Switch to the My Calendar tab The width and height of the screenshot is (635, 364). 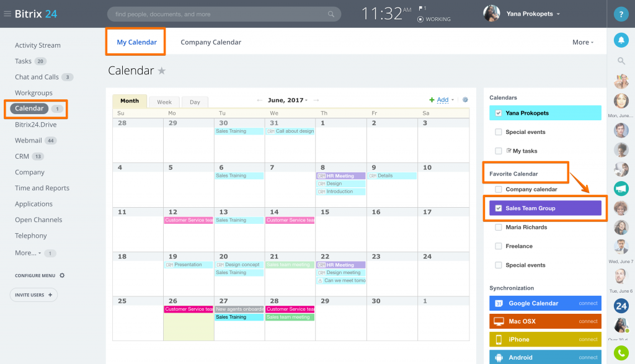[136, 42]
